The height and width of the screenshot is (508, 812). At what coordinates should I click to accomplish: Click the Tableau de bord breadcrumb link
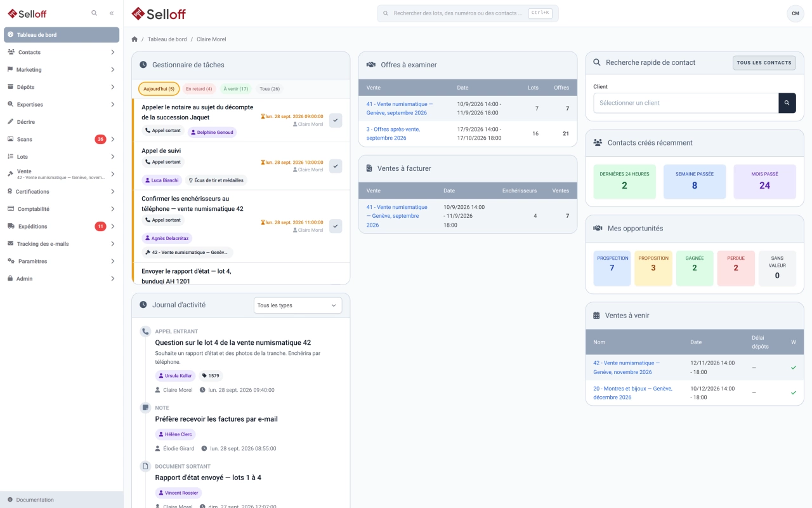(167, 39)
